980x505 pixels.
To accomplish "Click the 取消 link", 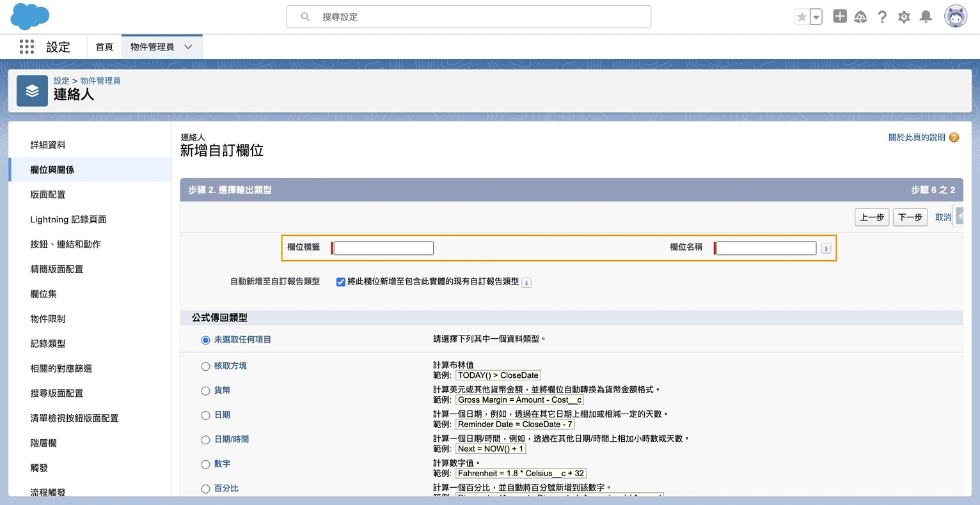I will (x=943, y=217).
